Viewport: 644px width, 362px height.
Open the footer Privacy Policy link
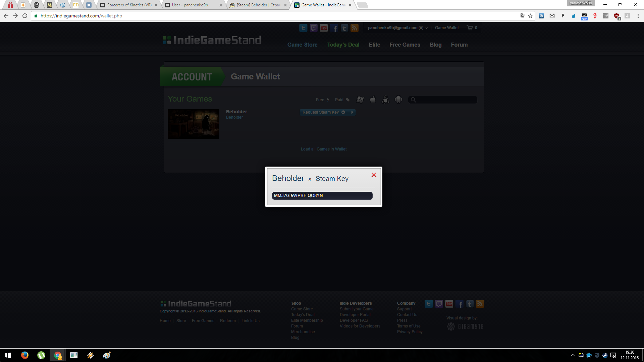coord(410,332)
